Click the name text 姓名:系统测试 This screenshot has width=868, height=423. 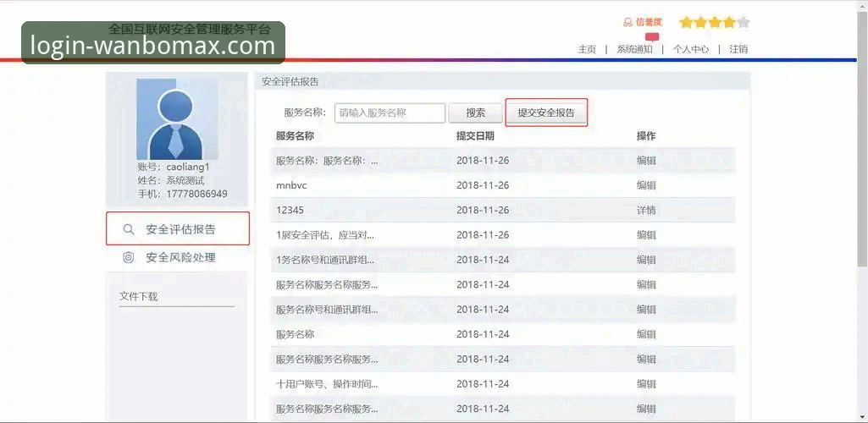[x=171, y=180]
